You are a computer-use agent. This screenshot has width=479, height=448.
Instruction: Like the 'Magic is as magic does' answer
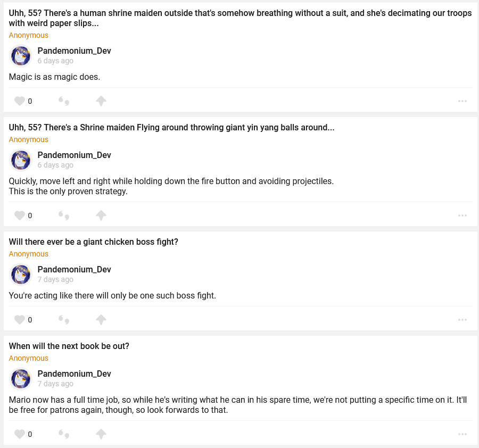point(20,101)
